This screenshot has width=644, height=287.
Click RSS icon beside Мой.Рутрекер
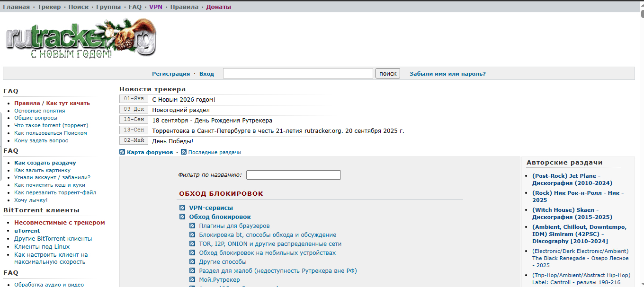coord(192,280)
